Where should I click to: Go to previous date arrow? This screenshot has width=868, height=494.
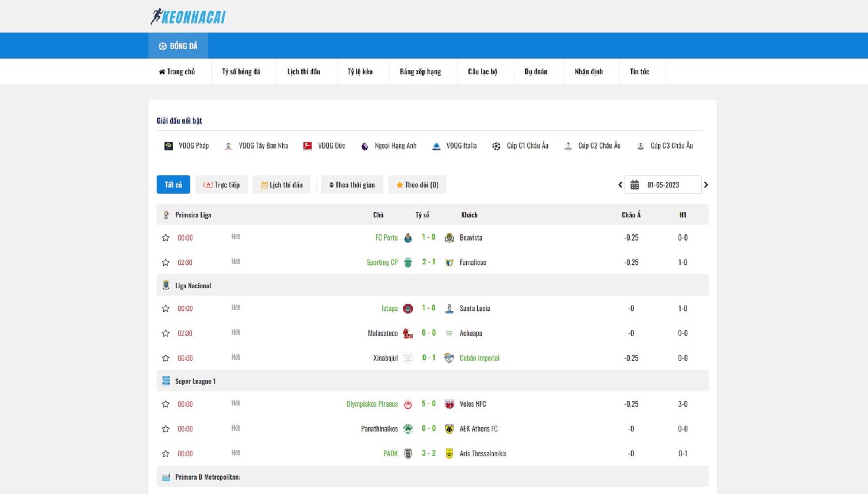pos(620,185)
